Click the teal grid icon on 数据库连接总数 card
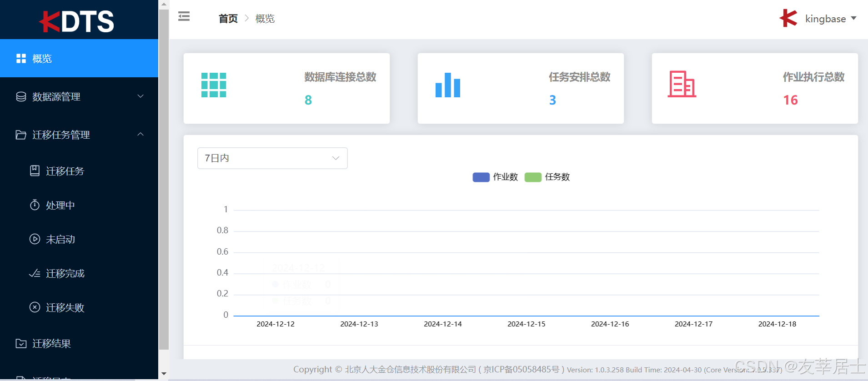The height and width of the screenshot is (381, 868). click(x=214, y=85)
